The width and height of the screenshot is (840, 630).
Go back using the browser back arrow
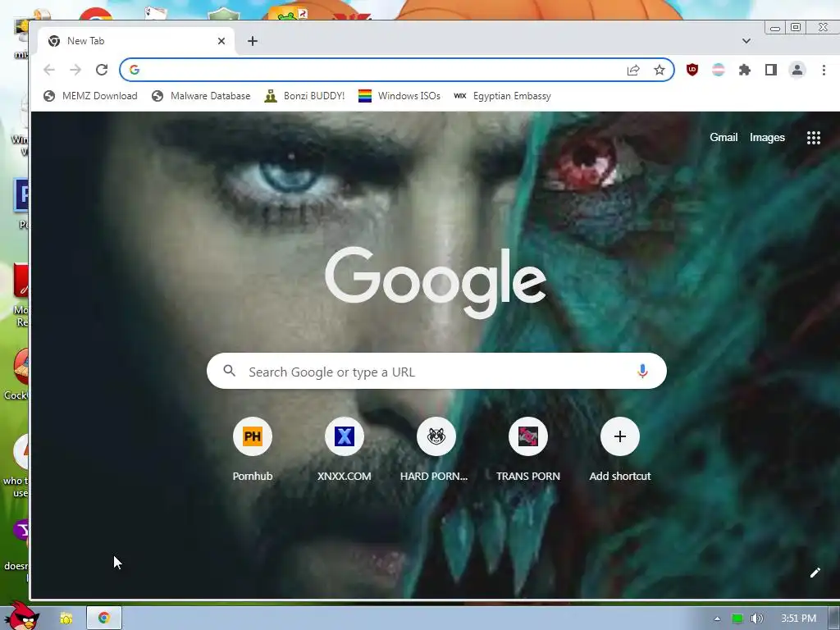click(x=49, y=70)
